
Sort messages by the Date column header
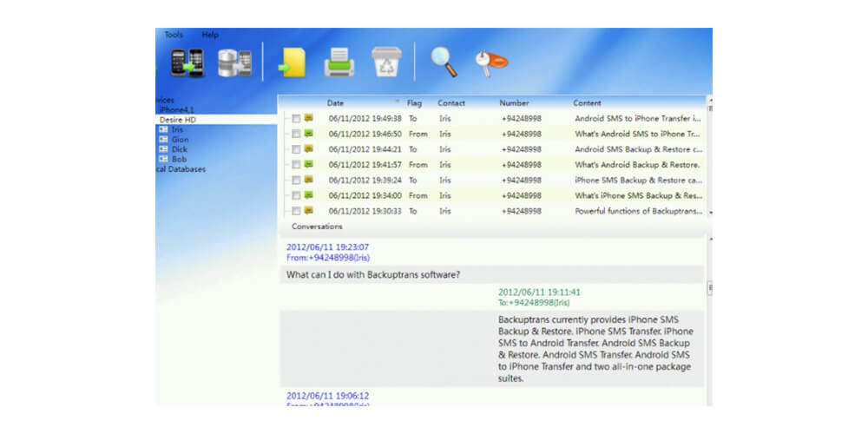pyautogui.click(x=335, y=103)
